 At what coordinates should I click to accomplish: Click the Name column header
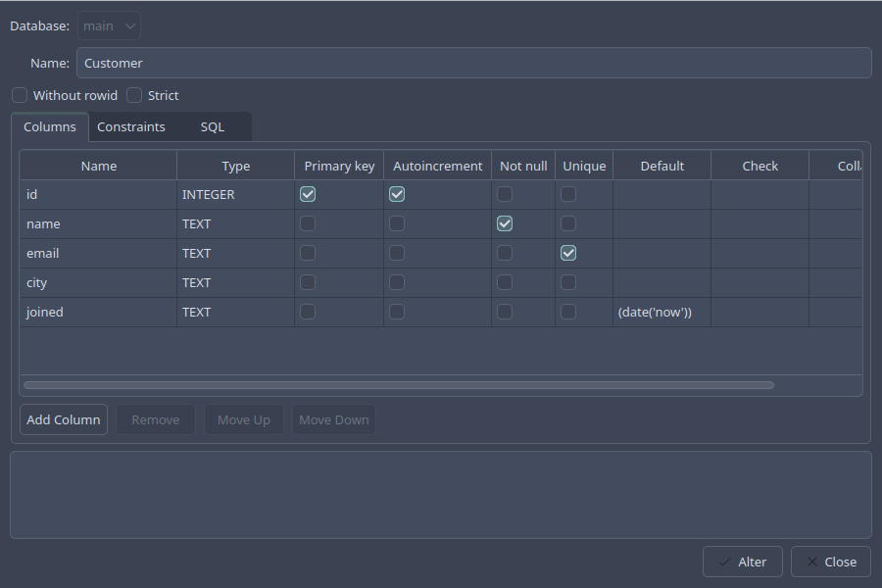[x=98, y=166]
